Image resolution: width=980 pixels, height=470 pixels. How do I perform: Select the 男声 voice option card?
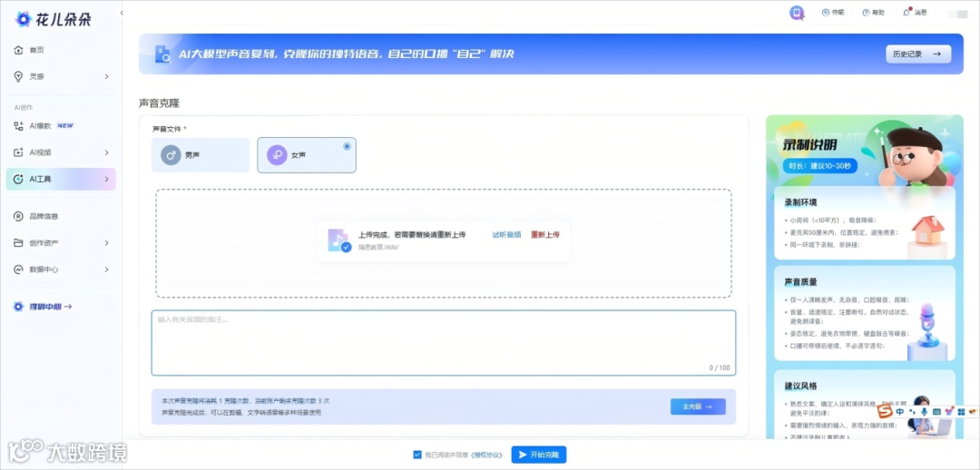200,155
